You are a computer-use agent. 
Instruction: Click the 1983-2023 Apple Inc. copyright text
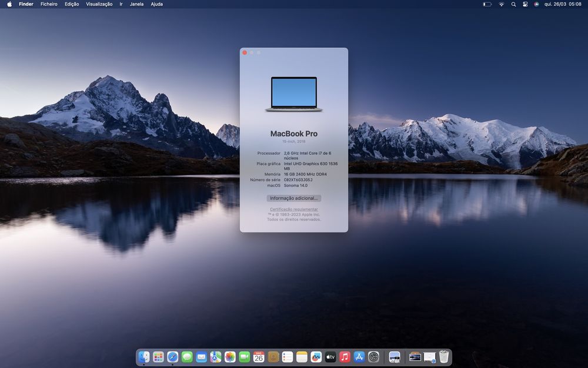(x=294, y=214)
